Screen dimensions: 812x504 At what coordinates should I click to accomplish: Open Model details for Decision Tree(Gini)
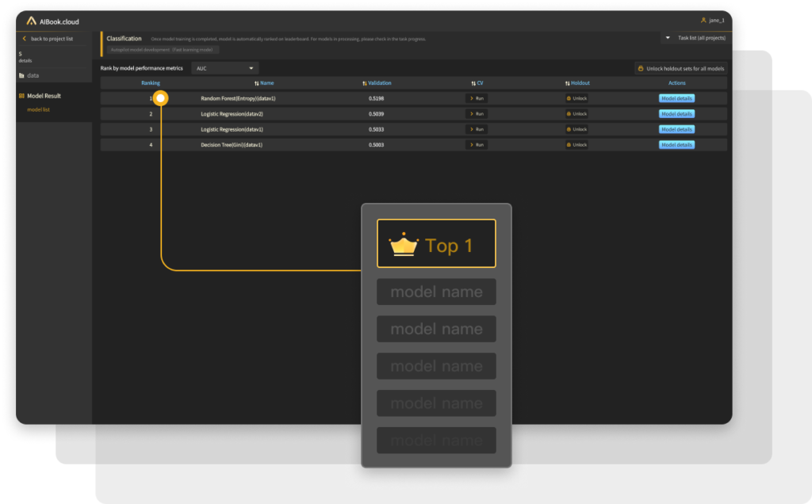tap(676, 145)
